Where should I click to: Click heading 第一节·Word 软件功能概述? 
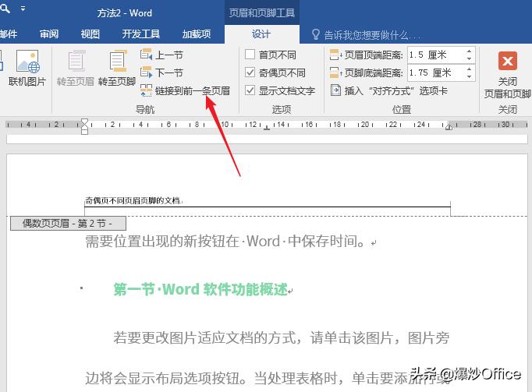(x=200, y=289)
